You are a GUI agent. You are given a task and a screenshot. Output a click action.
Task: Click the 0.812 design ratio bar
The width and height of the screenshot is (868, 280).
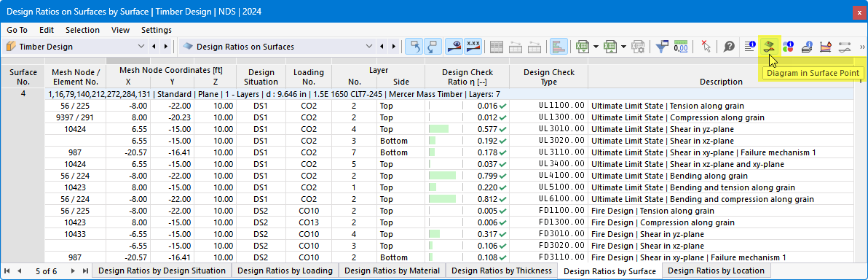click(442, 199)
